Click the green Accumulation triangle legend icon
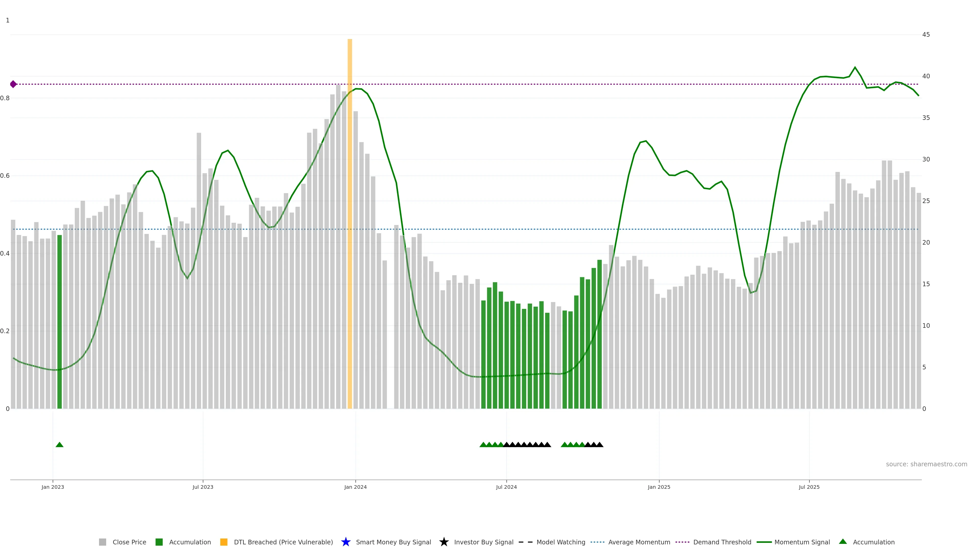 843,542
